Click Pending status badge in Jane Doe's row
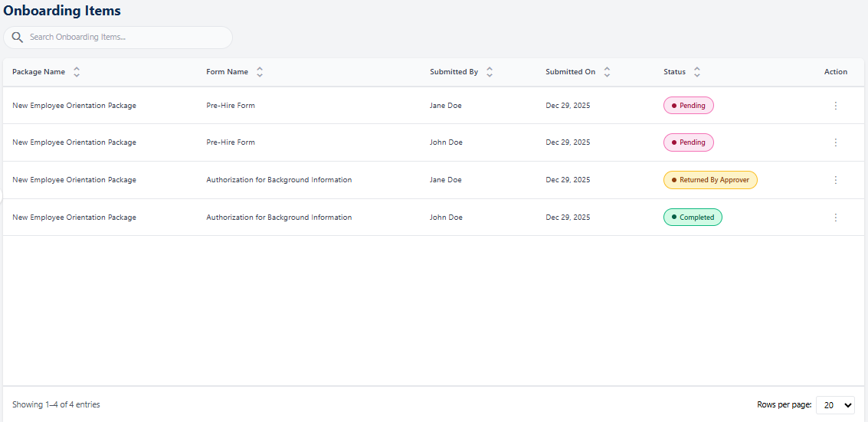The width and height of the screenshot is (868, 422). (x=689, y=106)
